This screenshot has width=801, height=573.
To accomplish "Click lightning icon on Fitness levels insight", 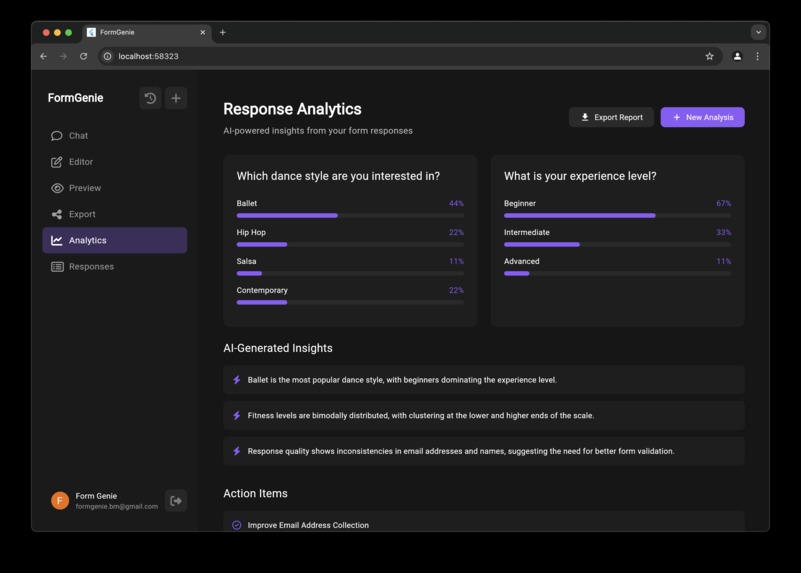I will pyautogui.click(x=237, y=416).
